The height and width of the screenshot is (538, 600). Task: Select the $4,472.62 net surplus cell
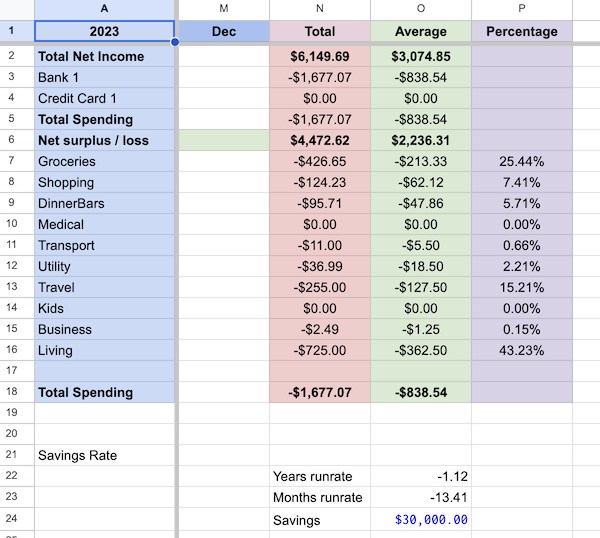320,140
